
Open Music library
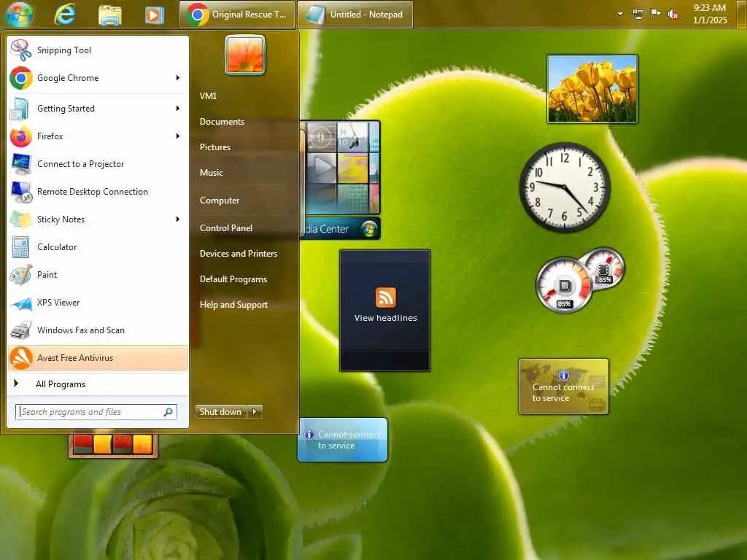211,173
